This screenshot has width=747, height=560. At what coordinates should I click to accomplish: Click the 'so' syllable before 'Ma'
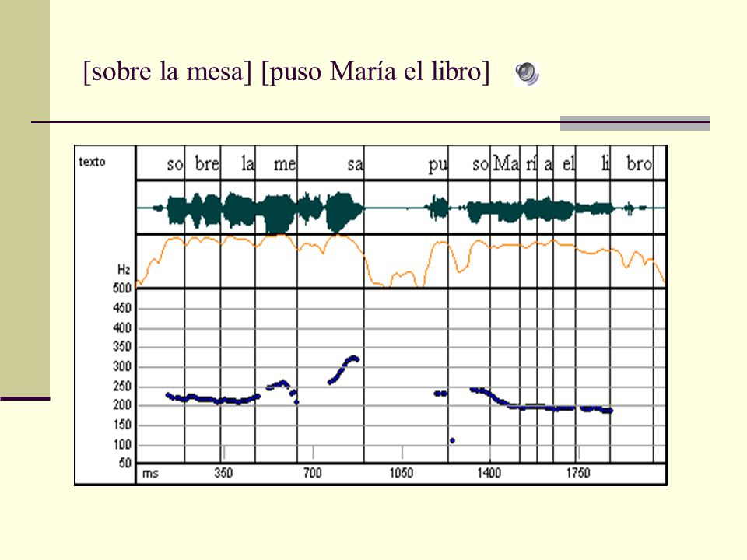click(481, 164)
